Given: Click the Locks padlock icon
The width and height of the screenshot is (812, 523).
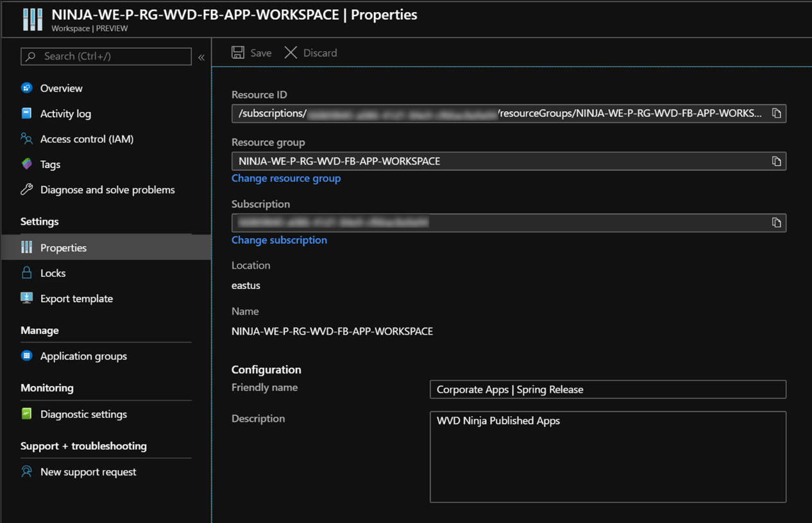Looking at the screenshot, I should pos(26,272).
